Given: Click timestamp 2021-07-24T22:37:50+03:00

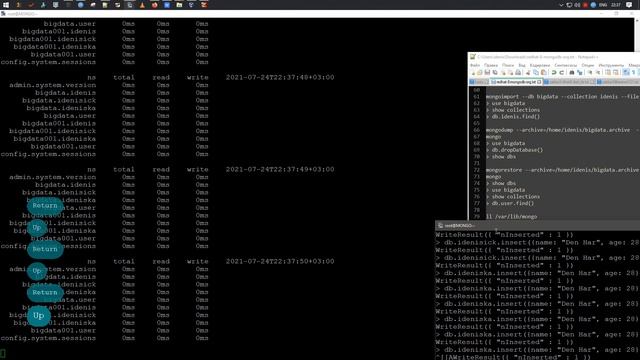Looking at the screenshot, I should [280, 261].
